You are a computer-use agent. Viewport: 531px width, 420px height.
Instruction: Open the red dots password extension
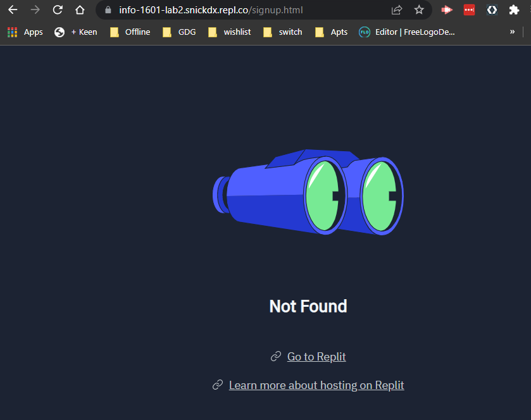(470, 10)
